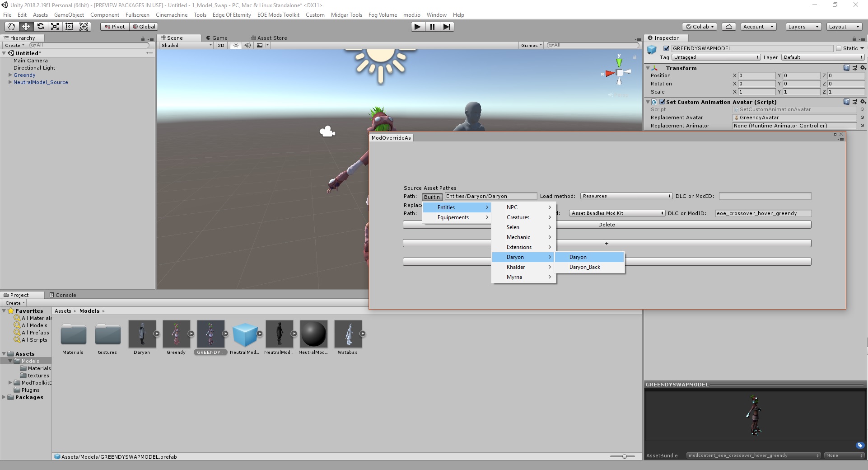This screenshot has height=470, width=868.
Task: Step forward one frame
Action: point(447,27)
